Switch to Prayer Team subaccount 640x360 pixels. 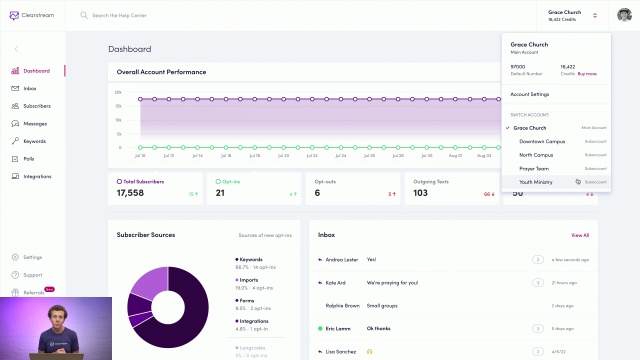coord(556,168)
